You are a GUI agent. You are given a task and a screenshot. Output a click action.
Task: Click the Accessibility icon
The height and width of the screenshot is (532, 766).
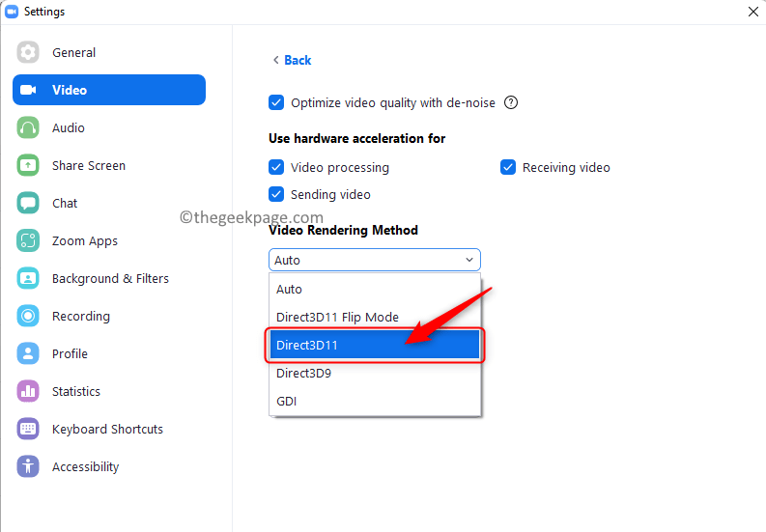(x=28, y=466)
